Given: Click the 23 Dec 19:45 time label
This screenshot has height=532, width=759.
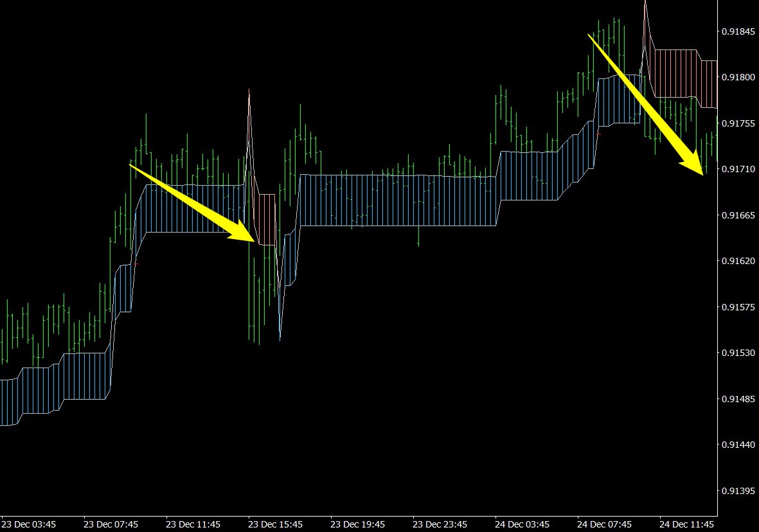Looking at the screenshot, I should [x=357, y=524].
